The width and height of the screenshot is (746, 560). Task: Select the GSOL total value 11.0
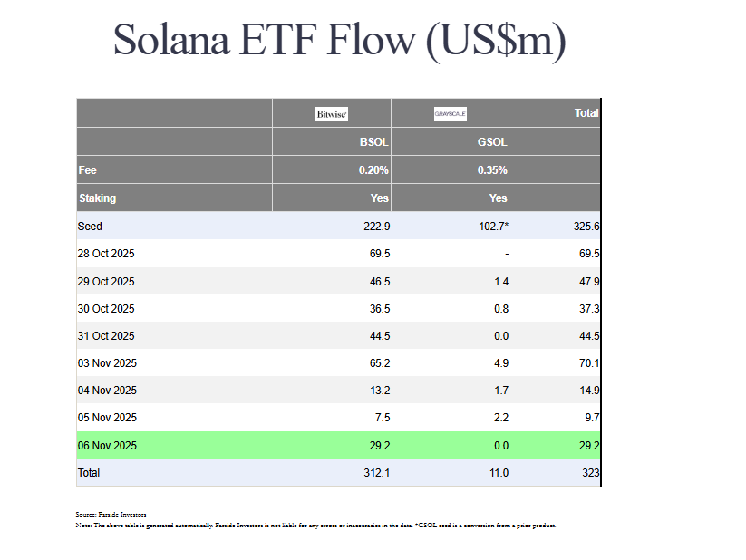coord(498,473)
